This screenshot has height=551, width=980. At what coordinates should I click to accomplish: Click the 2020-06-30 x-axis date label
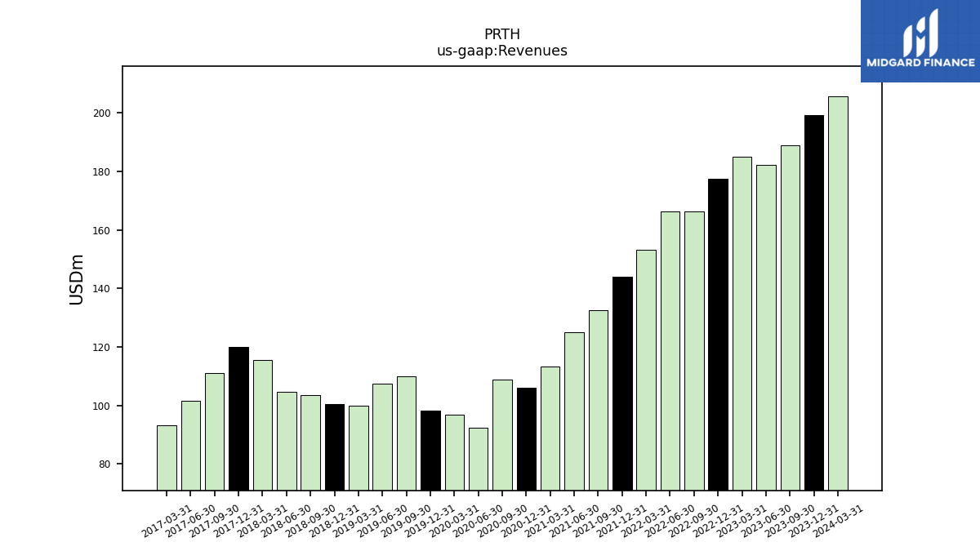(479, 521)
